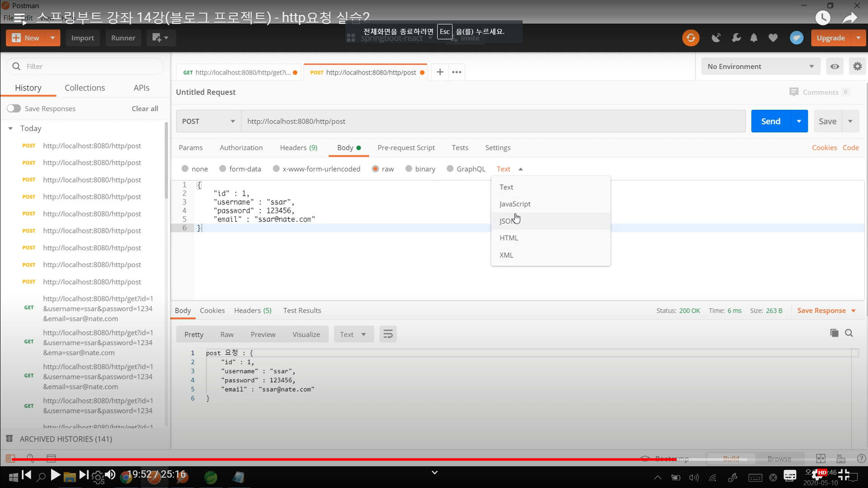The height and width of the screenshot is (488, 868).
Task: Open a new request tab with plus
Action: pyautogui.click(x=439, y=72)
